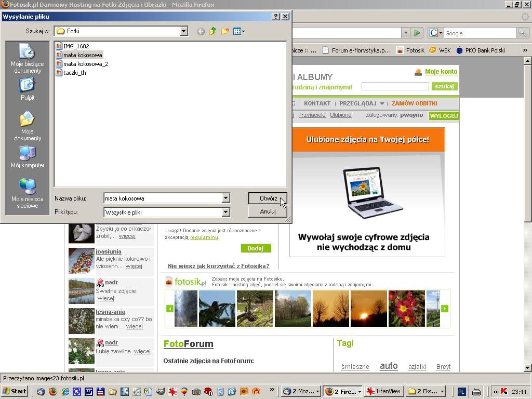Image resolution: width=532 pixels, height=399 pixels.
Task: Open the auto tag
Action: click(x=389, y=366)
